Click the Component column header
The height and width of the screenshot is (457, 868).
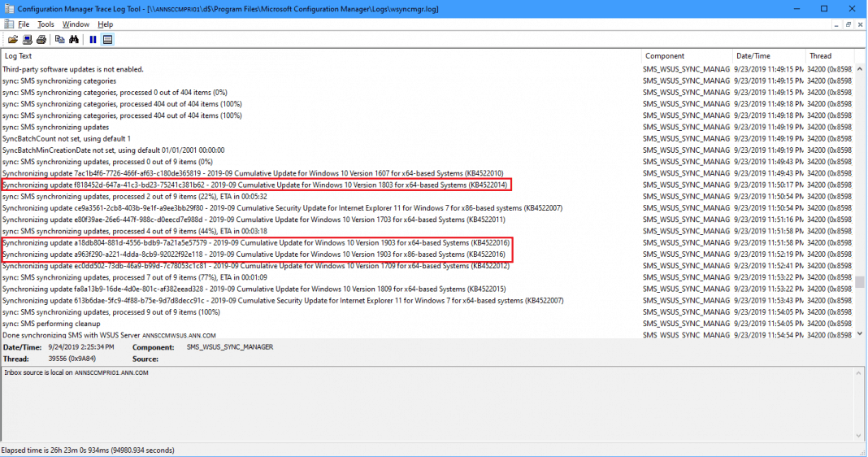(x=687, y=56)
